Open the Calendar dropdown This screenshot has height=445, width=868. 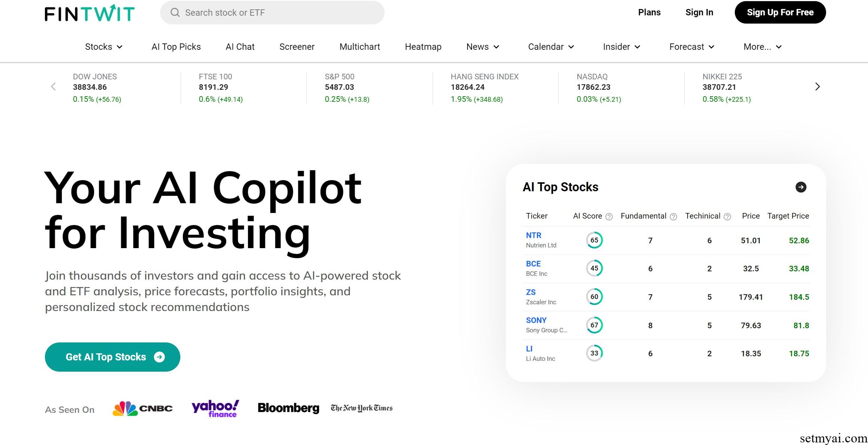click(551, 47)
